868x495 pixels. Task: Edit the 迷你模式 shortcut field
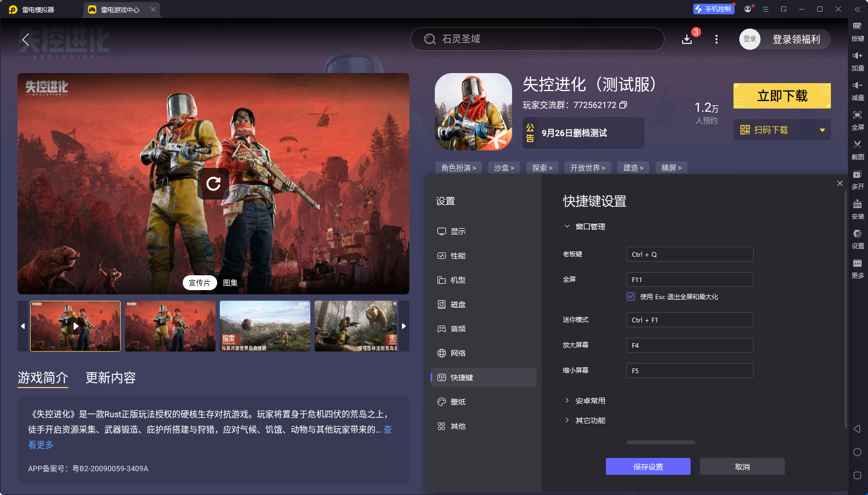point(690,320)
